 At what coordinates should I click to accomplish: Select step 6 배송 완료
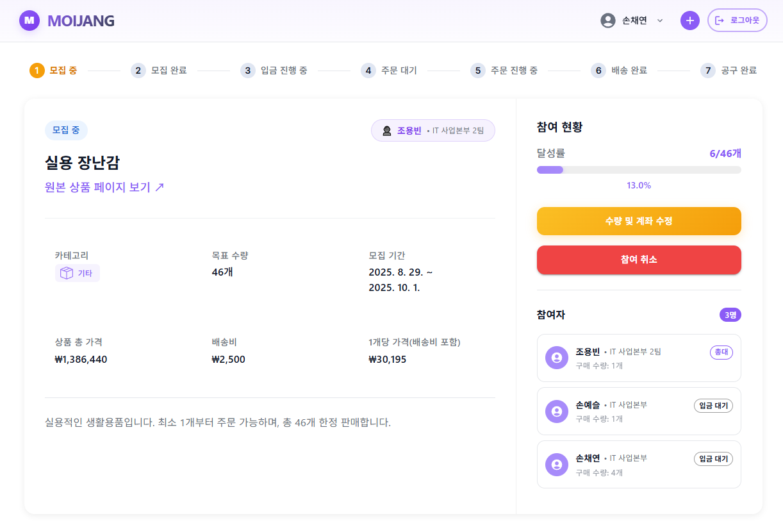(x=619, y=71)
